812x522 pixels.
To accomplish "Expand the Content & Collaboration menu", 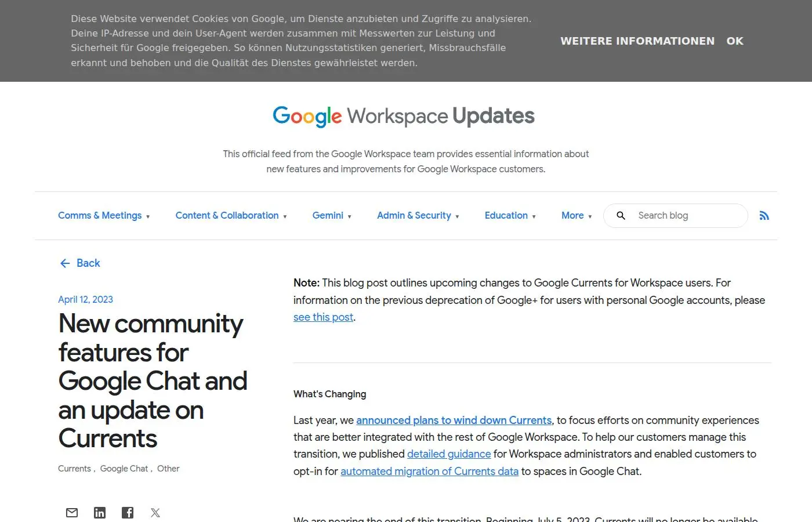I will pos(231,216).
